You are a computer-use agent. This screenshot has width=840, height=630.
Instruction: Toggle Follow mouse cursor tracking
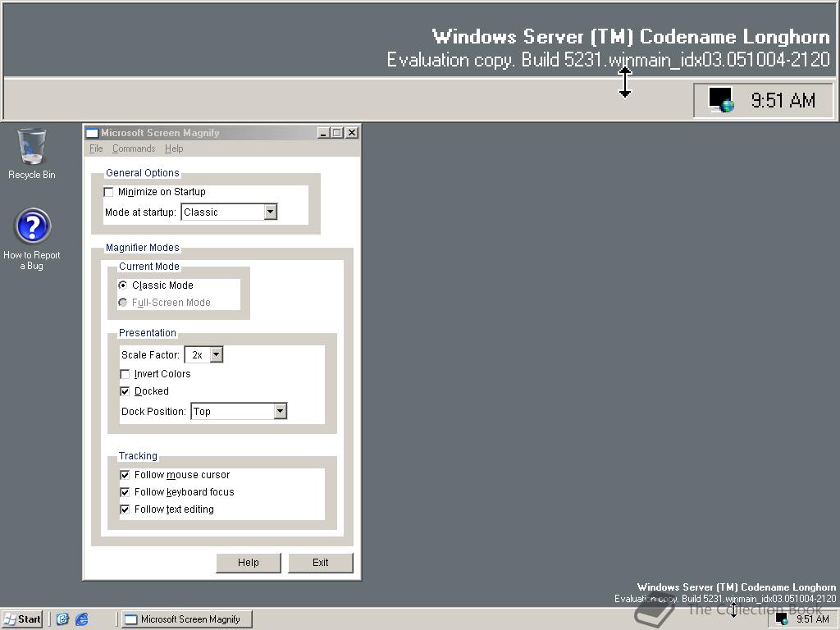point(125,475)
